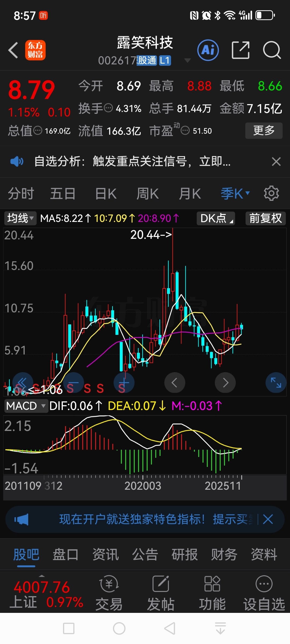Tap the 股通 badge
The width and height of the screenshot is (290, 644).
[x=147, y=60]
